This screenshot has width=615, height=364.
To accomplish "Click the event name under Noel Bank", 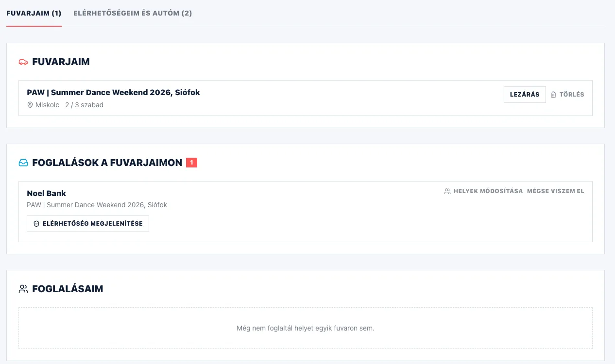I will click(x=97, y=205).
